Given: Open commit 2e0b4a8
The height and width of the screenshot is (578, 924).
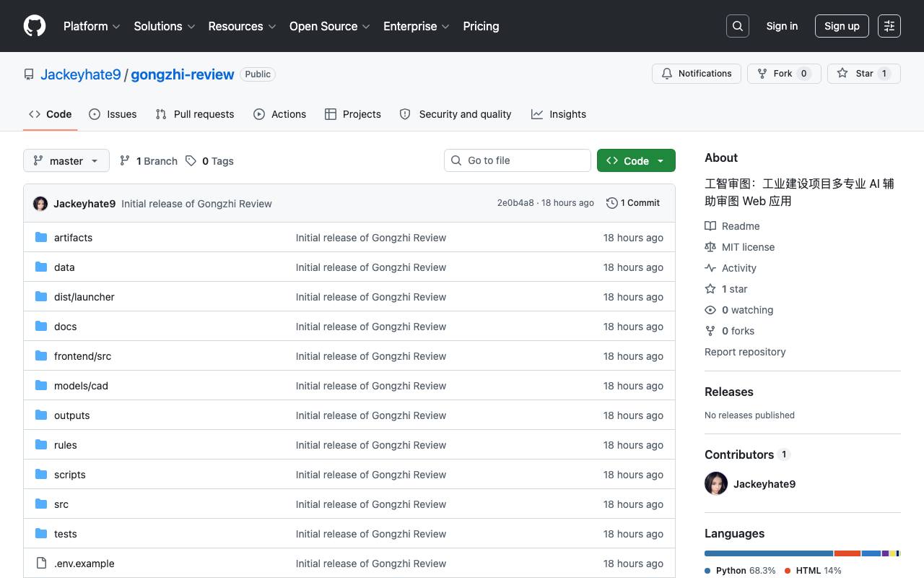Looking at the screenshot, I should (515, 203).
